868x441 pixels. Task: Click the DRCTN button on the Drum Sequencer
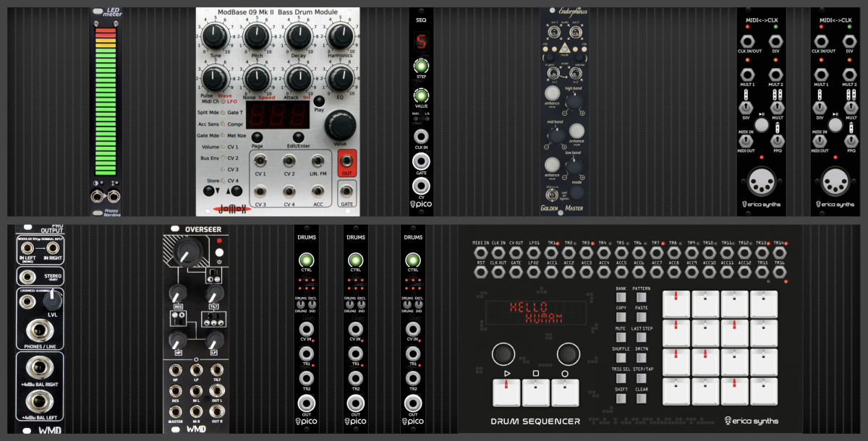[x=642, y=358]
